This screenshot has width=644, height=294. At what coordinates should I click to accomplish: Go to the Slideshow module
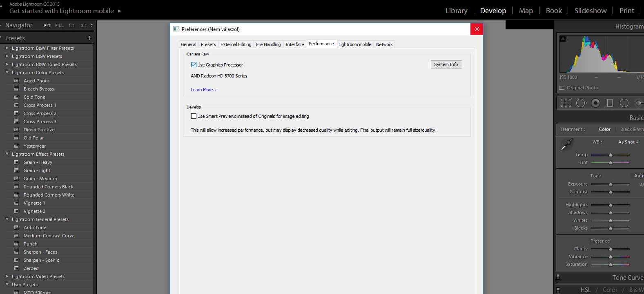point(591,11)
